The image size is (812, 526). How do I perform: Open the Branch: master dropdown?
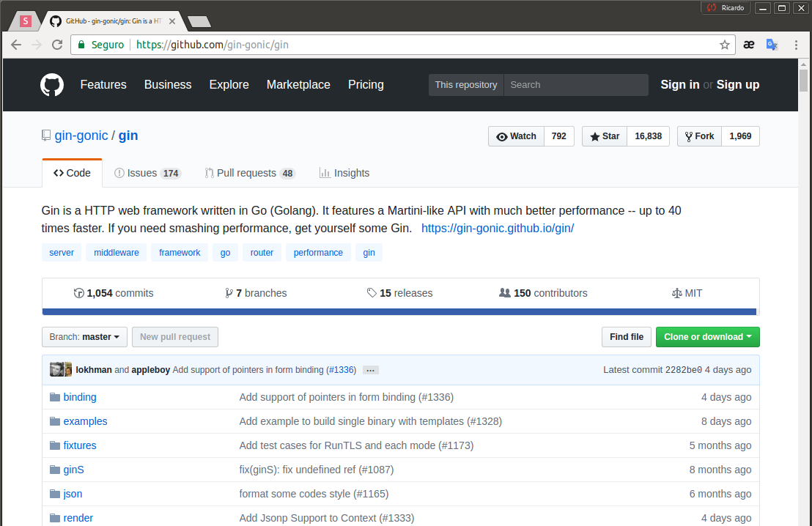coord(84,337)
